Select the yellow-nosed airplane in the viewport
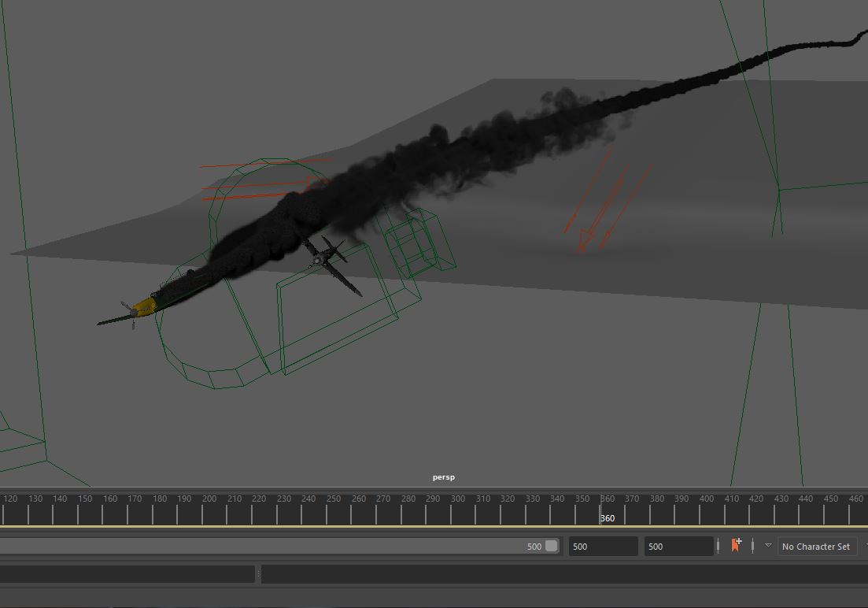 coord(140,309)
